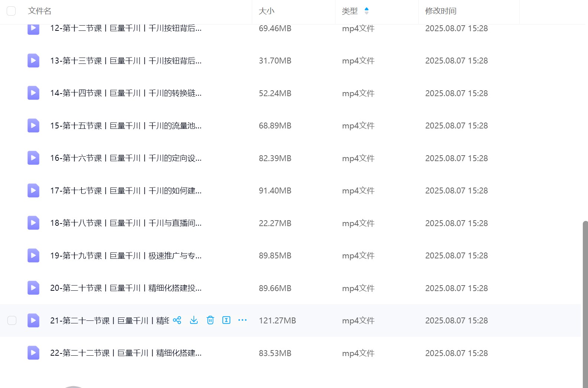Open more options ellipsis on row 21
588x388 pixels.
243,320
